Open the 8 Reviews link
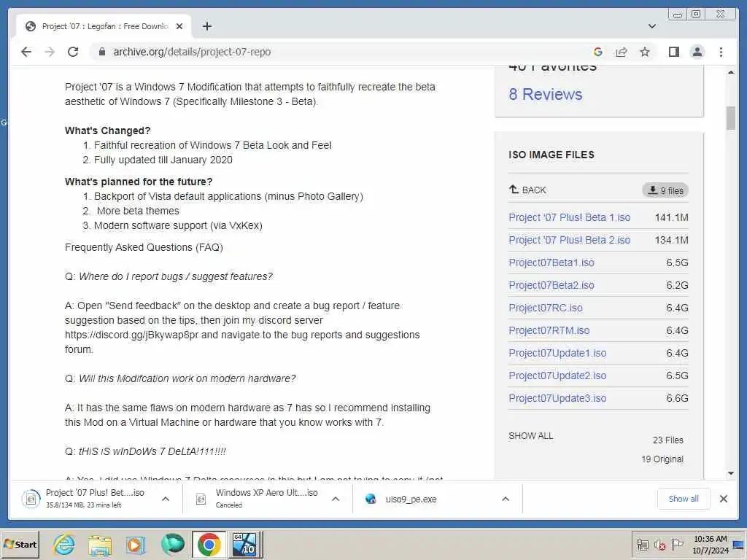Viewport: 747px width, 560px height. coord(545,94)
